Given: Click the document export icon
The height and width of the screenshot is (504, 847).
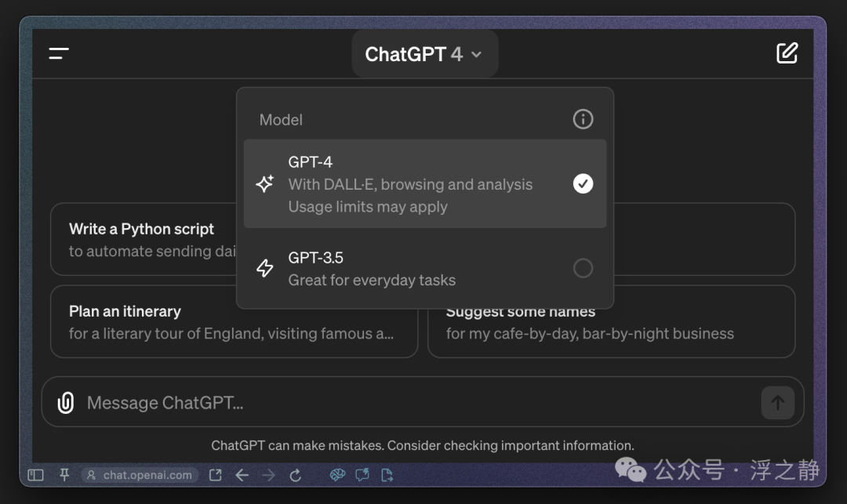Looking at the screenshot, I should 387,475.
